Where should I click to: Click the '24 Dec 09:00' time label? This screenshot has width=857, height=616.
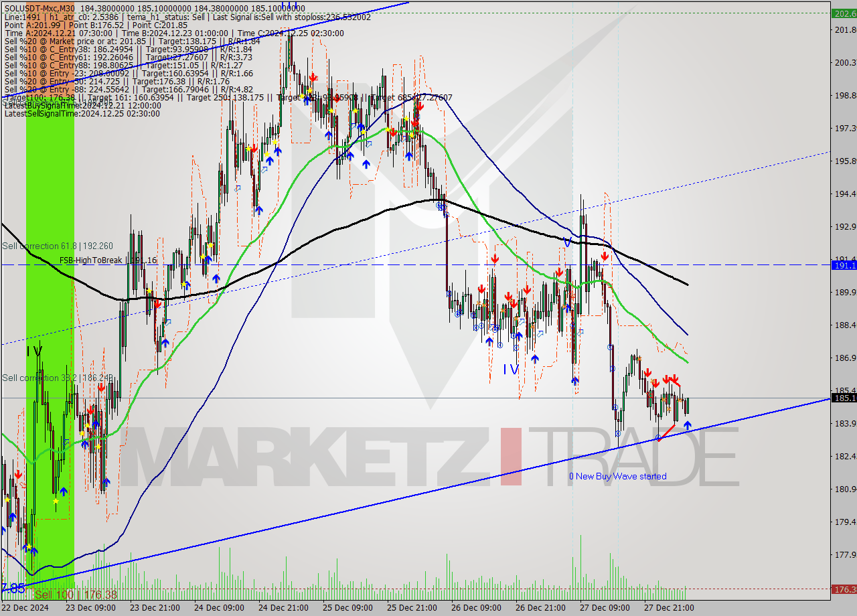click(218, 607)
